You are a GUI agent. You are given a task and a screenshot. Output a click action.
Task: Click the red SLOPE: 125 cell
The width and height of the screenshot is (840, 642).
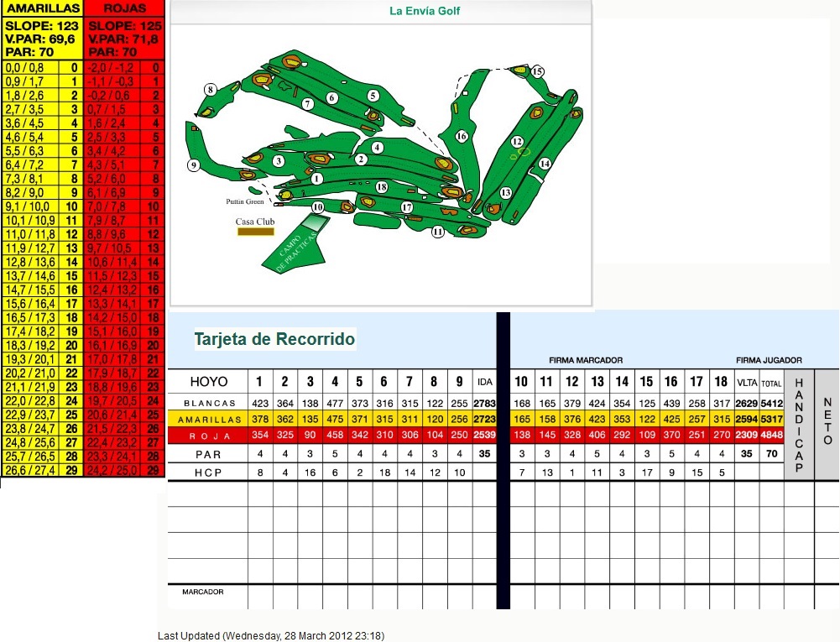[x=125, y=26]
